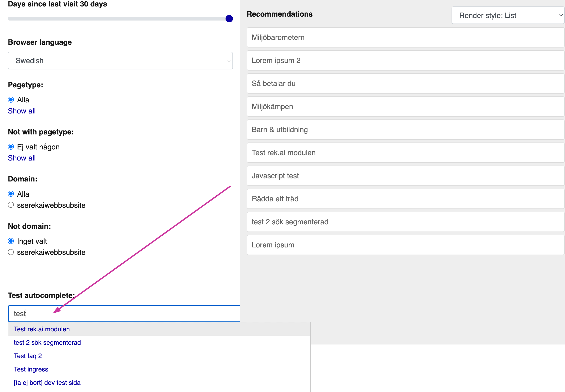Open Rädda ett träd recommendation item
This screenshot has width=565, height=392.
405,199
